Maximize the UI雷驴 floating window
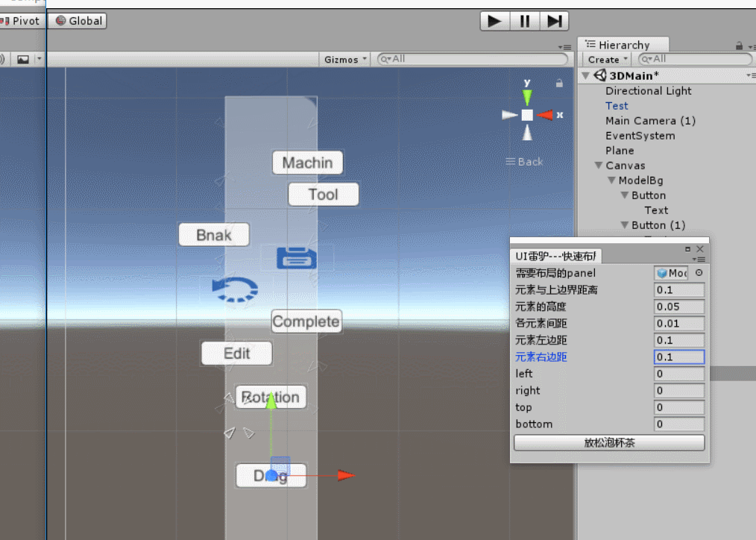The height and width of the screenshot is (540, 756). pos(687,249)
